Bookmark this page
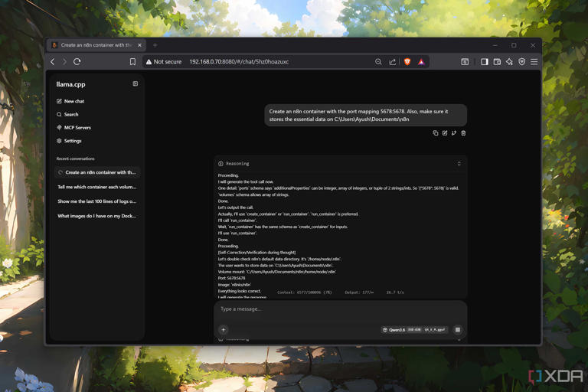The height and width of the screenshot is (392, 588). tap(132, 61)
